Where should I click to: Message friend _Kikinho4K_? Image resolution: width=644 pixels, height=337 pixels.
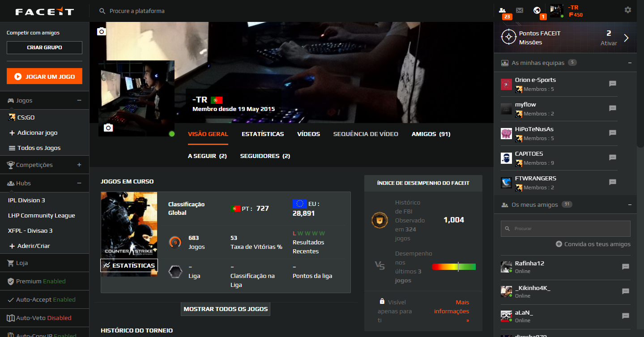point(626,291)
